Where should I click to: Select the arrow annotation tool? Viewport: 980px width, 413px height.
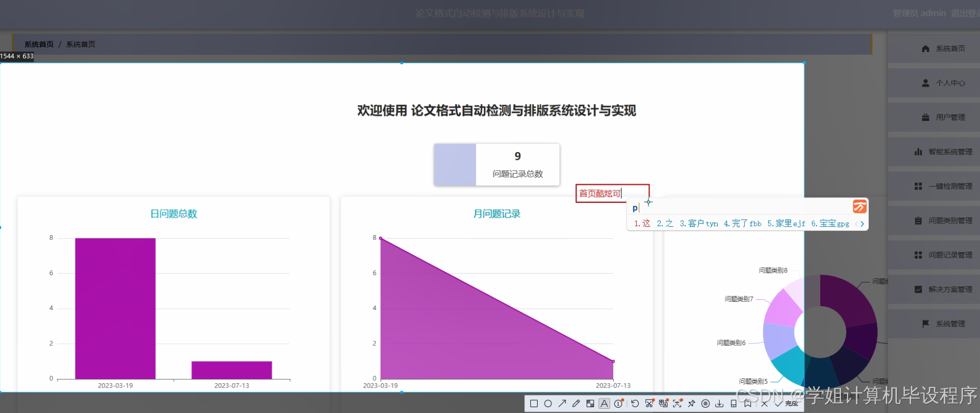[x=562, y=403]
